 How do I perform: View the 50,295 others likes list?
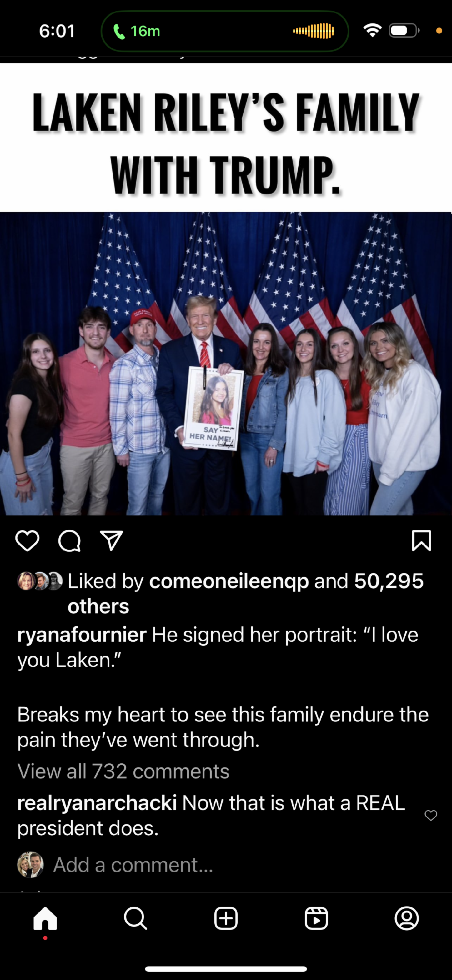coord(246,593)
